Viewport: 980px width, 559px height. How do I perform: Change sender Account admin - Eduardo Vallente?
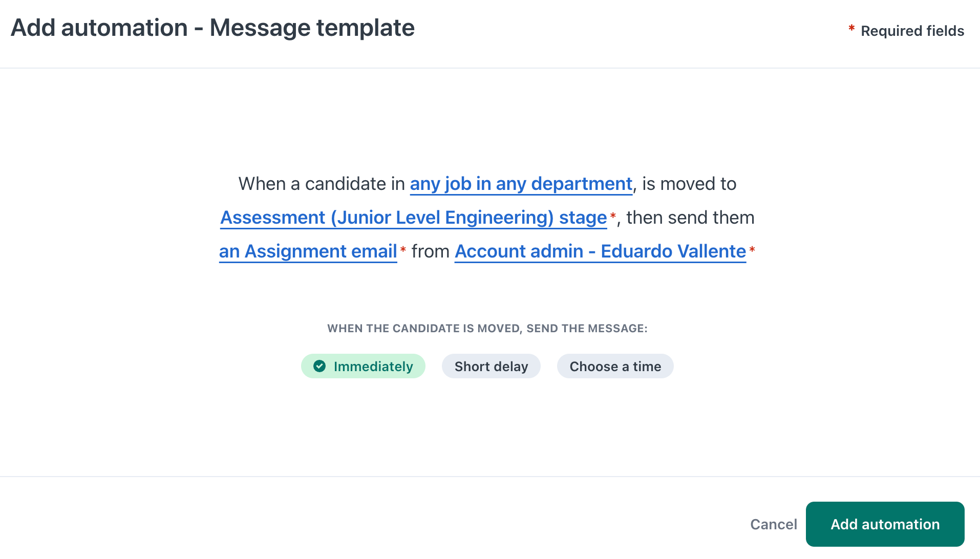pos(600,251)
